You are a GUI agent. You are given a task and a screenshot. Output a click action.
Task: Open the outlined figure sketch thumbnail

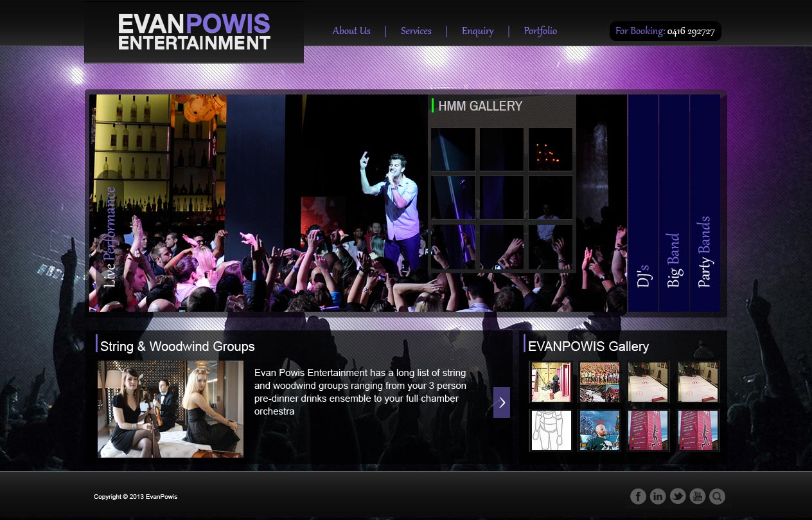(x=551, y=430)
